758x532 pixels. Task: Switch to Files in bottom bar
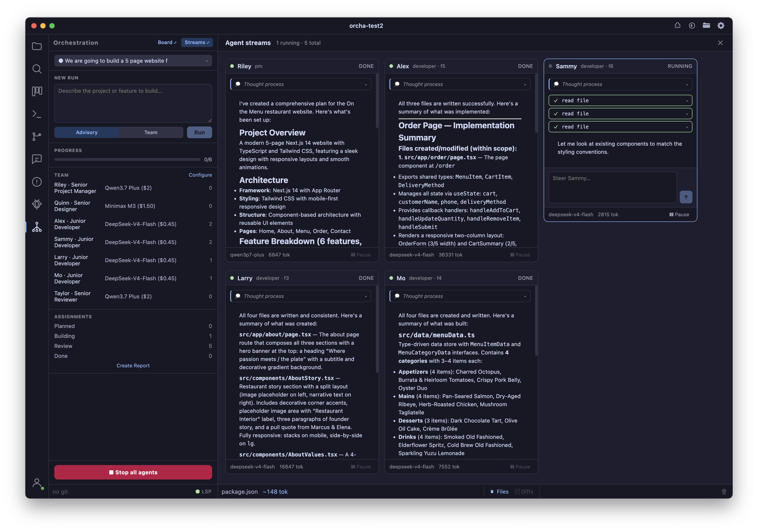coord(500,491)
